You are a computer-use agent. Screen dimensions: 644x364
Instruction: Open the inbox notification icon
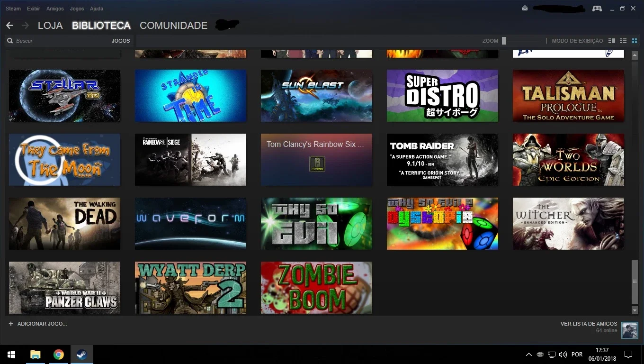525,8
